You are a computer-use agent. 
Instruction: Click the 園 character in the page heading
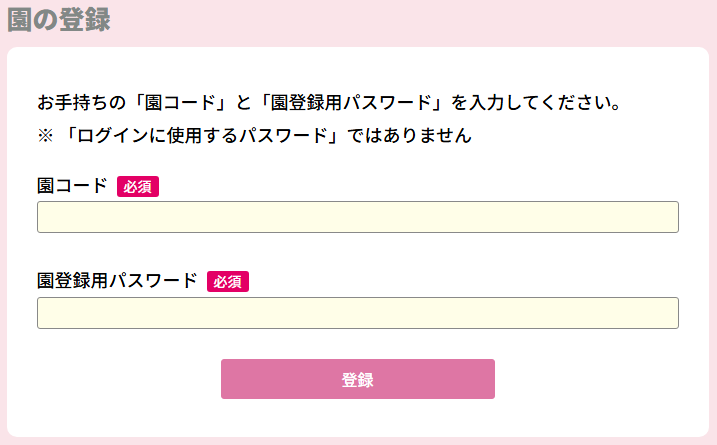pyautogui.click(x=20, y=20)
